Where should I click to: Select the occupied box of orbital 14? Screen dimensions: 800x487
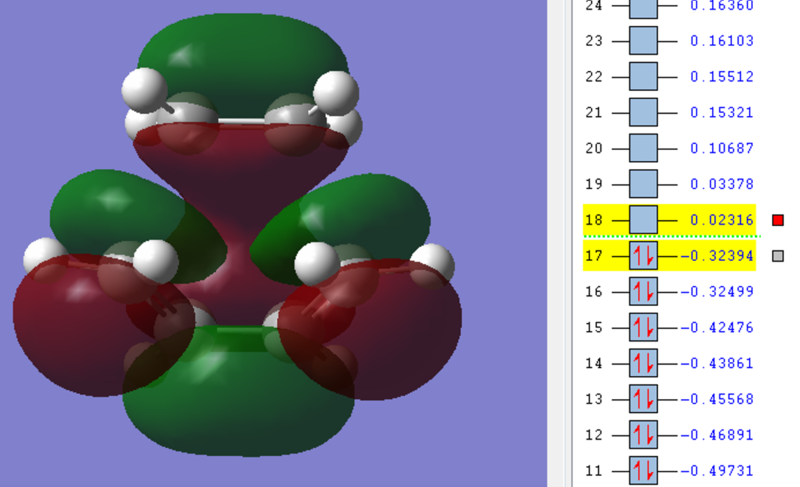[643, 363]
